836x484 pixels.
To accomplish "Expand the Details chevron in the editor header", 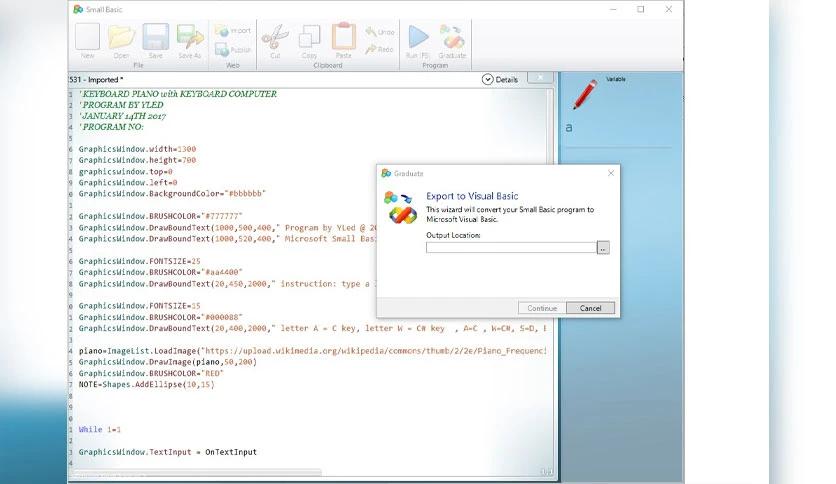I will point(487,79).
